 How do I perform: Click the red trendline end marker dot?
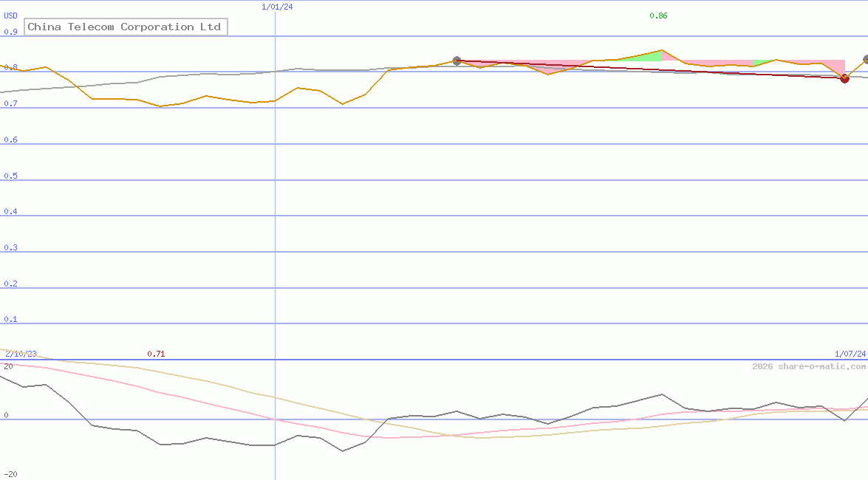pos(845,78)
